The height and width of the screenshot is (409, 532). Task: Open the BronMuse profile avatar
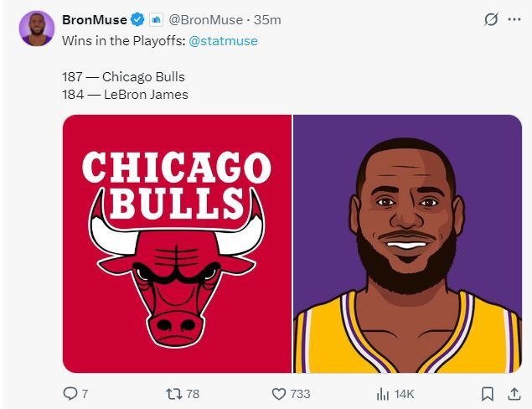tap(37, 28)
